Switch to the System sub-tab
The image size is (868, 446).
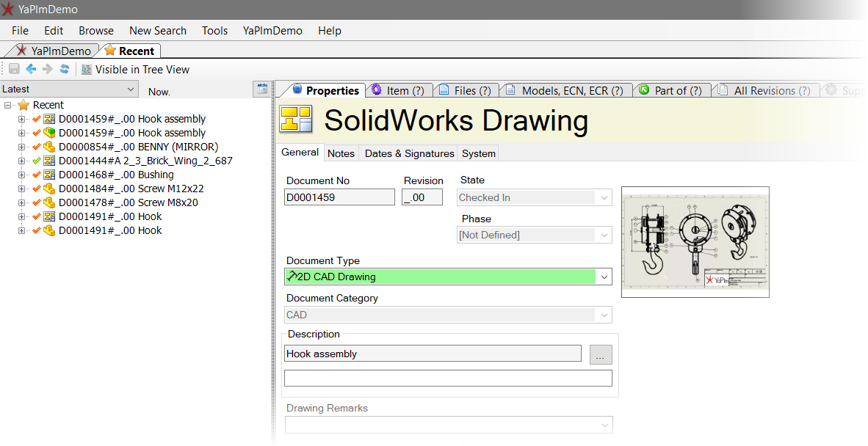(x=478, y=153)
